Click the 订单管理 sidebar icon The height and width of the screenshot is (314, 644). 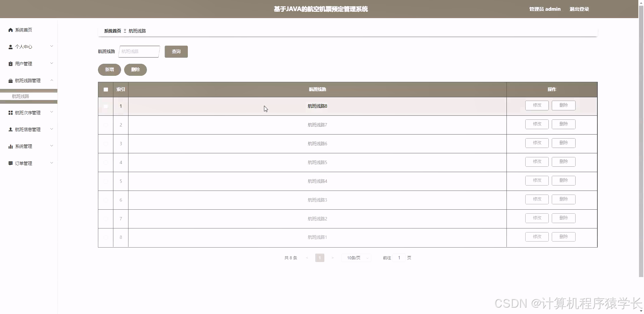(10, 163)
